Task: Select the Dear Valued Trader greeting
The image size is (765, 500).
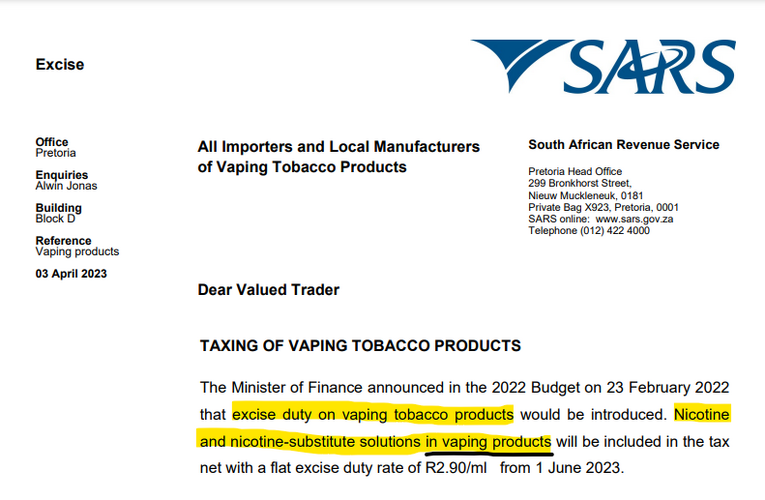Action: point(268,290)
